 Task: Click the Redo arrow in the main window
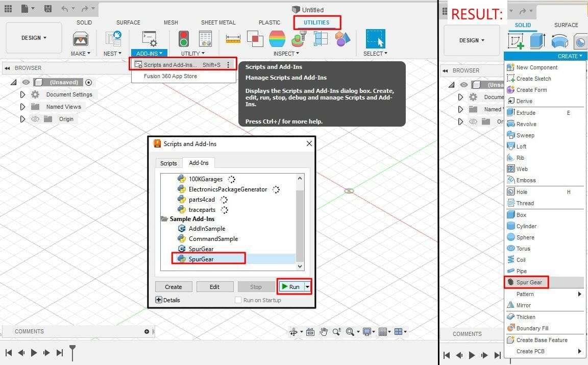[85, 8]
